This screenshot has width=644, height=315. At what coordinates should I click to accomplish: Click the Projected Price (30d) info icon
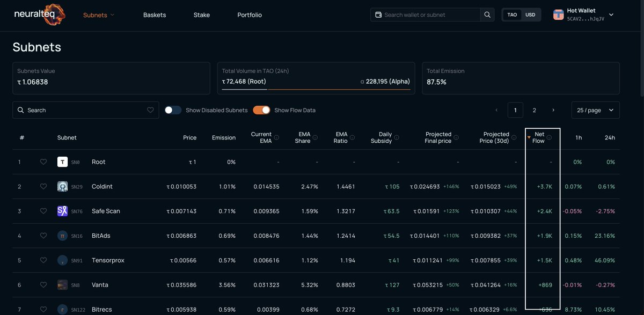[x=514, y=138]
